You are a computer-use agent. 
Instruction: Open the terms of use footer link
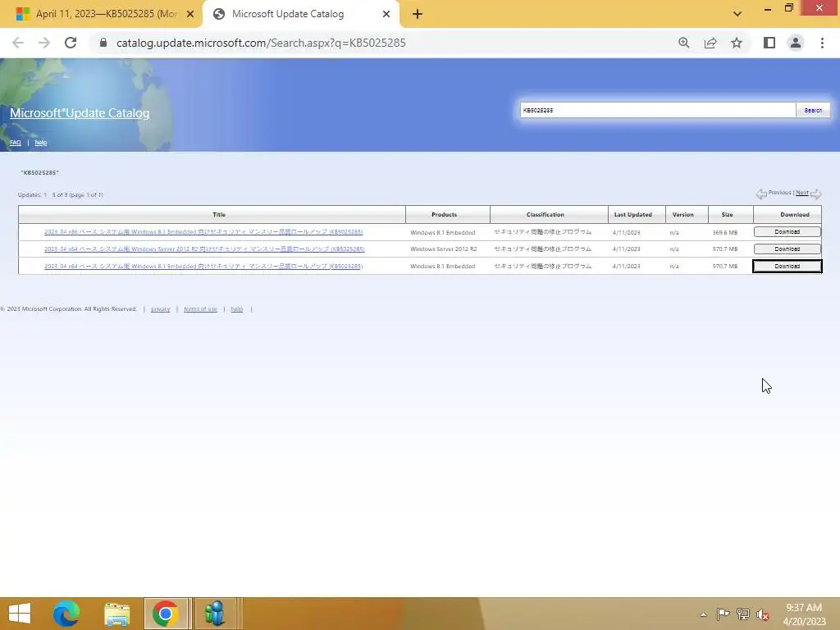[200, 309]
